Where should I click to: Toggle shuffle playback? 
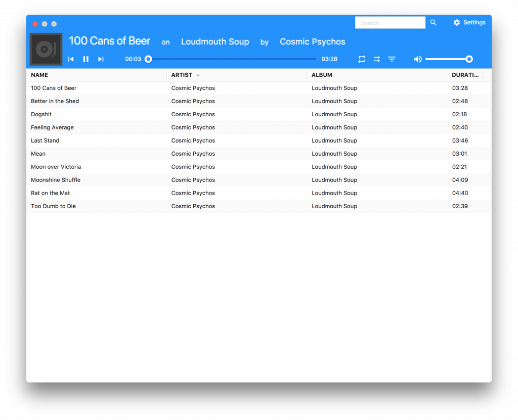[x=376, y=59]
